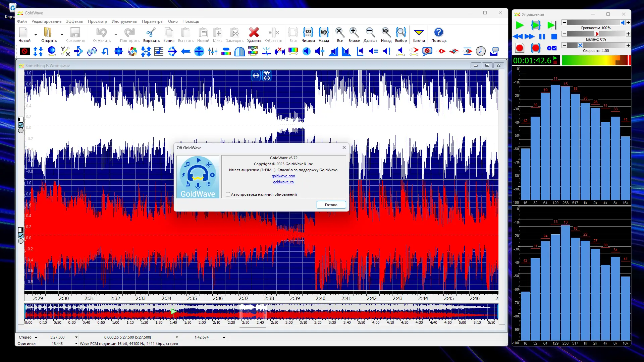644x362 pixels.
Task: Enable Автопроверка наличия обновлений checkbox
Action: tap(228, 194)
